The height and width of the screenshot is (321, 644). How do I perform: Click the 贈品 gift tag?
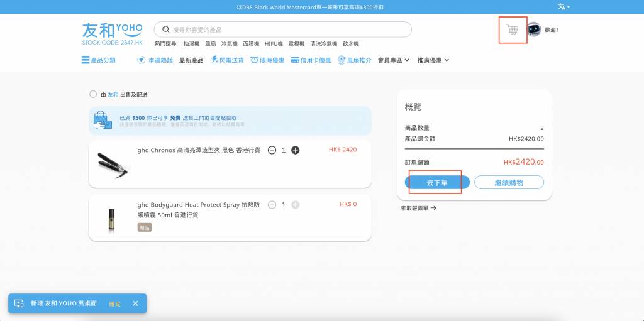145,227
